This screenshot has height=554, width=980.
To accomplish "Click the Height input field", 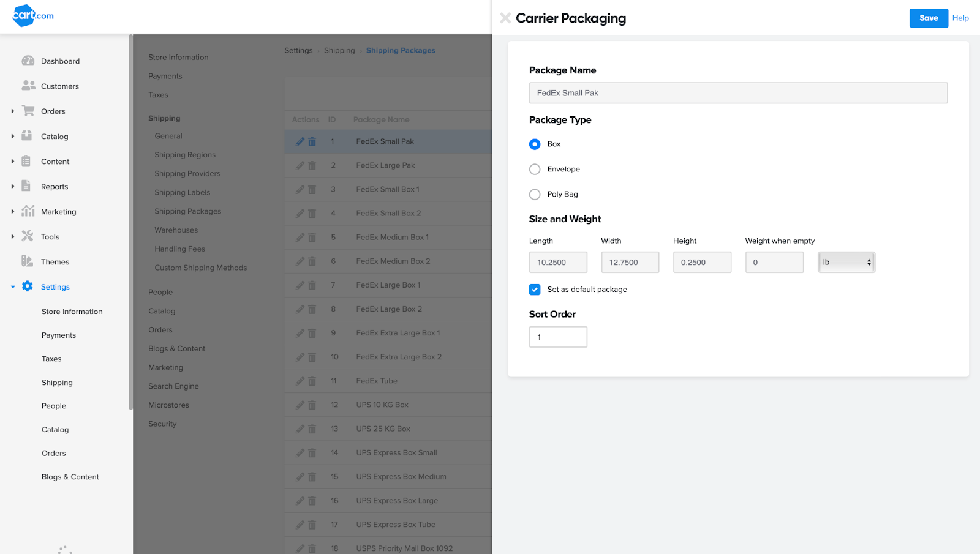I will click(x=702, y=262).
